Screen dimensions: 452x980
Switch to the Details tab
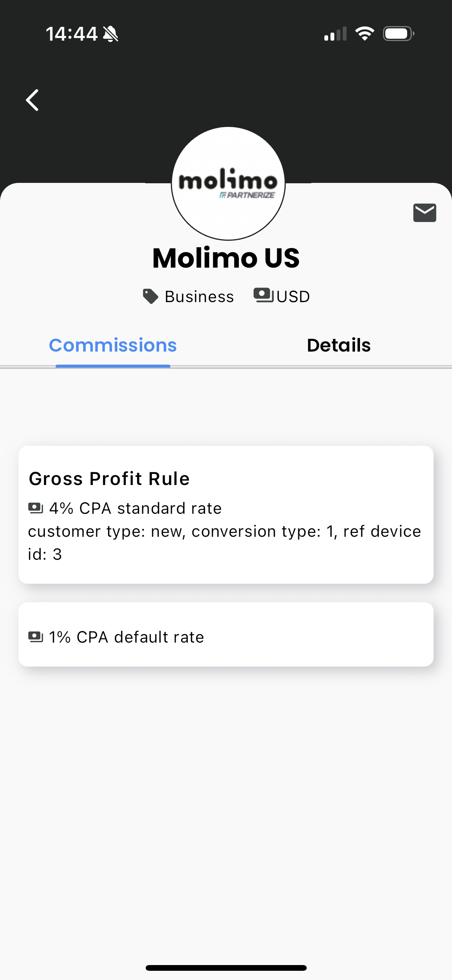click(339, 345)
